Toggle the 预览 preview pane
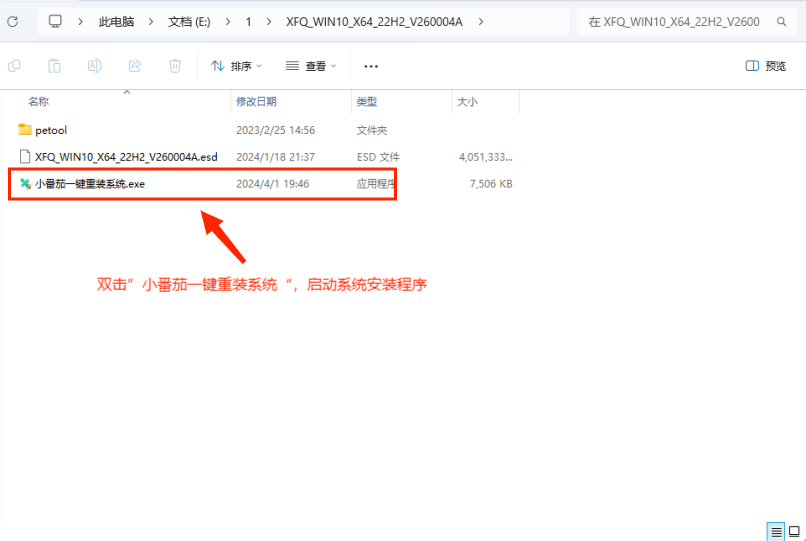This screenshot has width=806, height=541. pyautogui.click(x=766, y=66)
